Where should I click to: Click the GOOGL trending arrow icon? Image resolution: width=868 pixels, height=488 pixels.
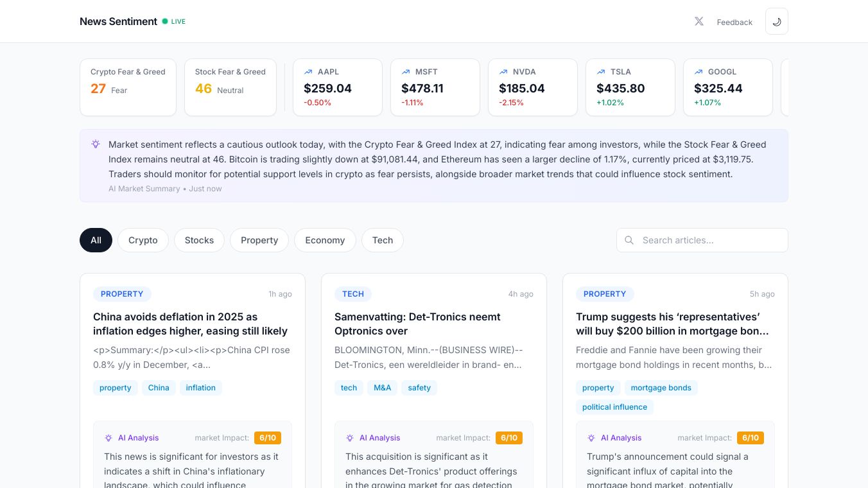[699, 72]
